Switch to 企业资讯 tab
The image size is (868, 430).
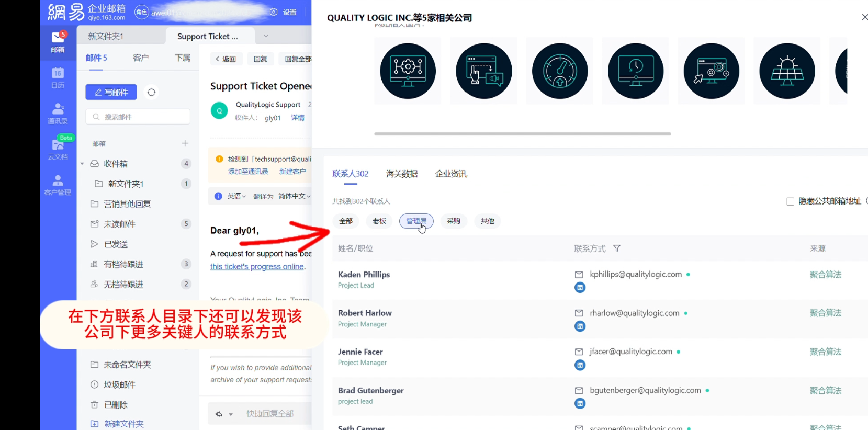451,174
